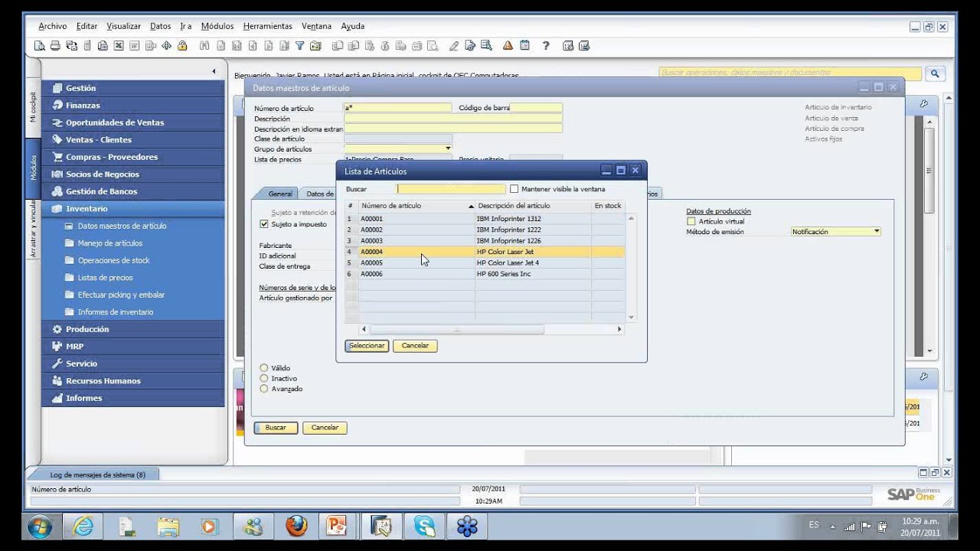
Task: Open Log de mensajes de sistema tab
Action: click(x=97, y=474)
